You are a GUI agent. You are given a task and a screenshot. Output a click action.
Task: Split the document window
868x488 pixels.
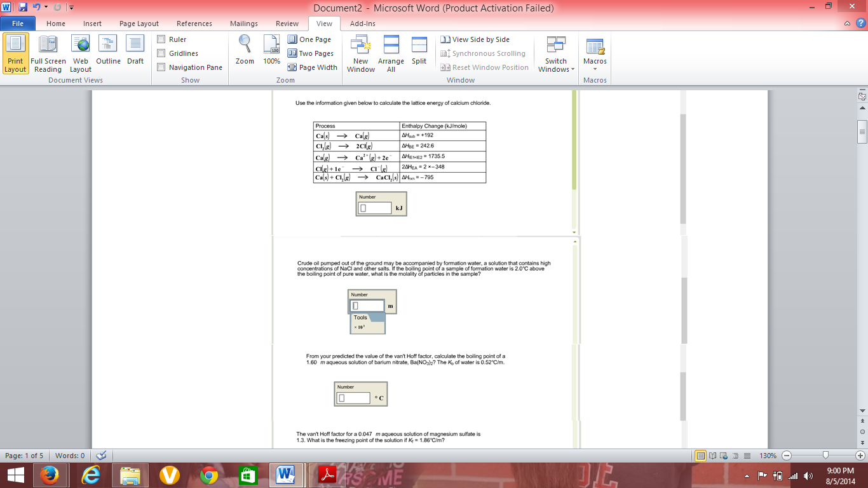pyautogui.click(x=419, y=51)
